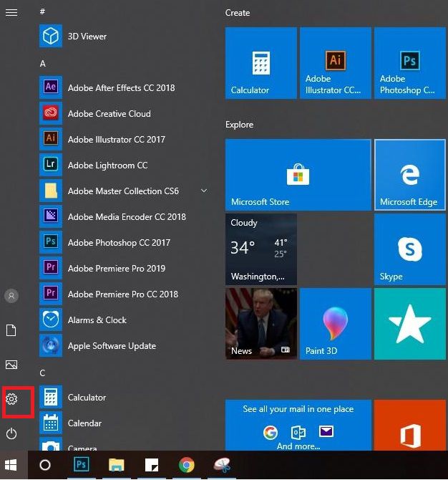Launch Adobe Creative Cloud
Viewport: 448px width, 480px height.
pos(125,114)
